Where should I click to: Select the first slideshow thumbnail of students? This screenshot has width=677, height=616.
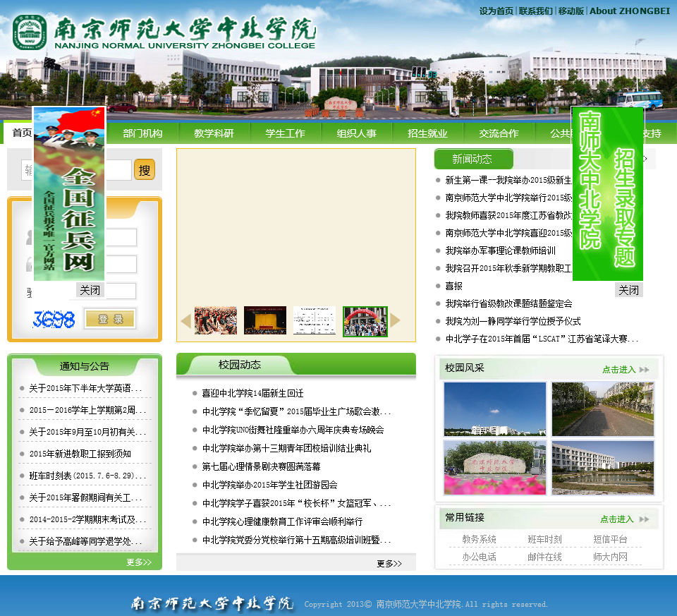216,320
